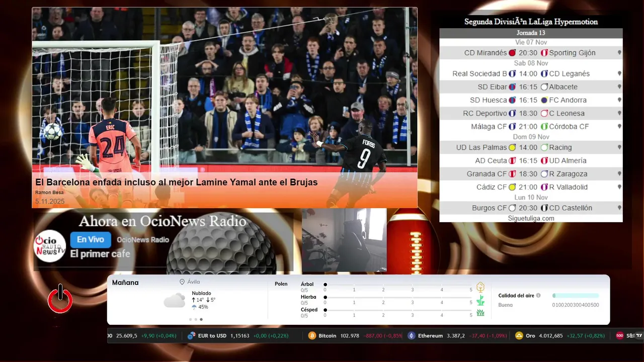Open the Barcelona Lamine Yamal headline
Image resolution: width=644 pixels, height=362 pixels.
(x=176, y=182)
